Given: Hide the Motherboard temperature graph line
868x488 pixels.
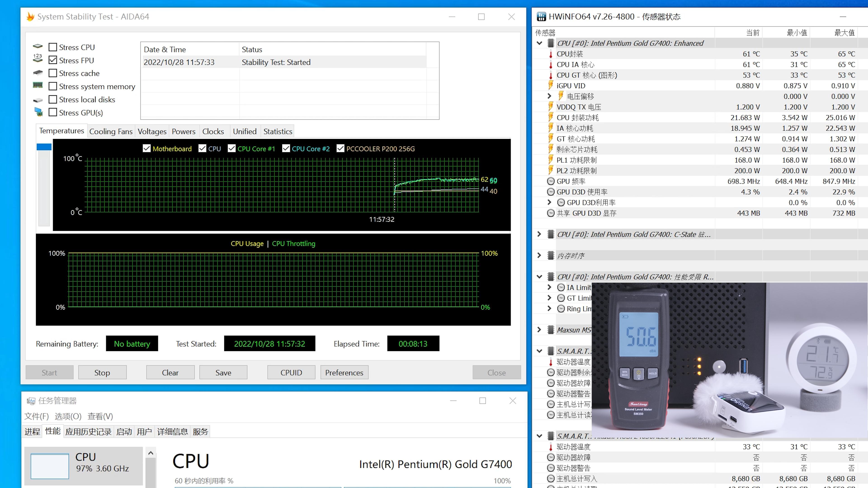Looking at the screenshot, I should 146,148.
